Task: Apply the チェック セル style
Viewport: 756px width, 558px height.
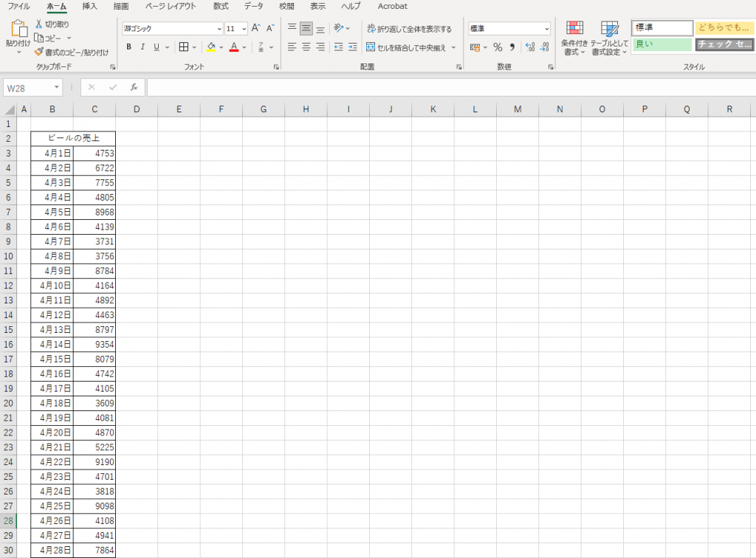Action: point(725,44)
